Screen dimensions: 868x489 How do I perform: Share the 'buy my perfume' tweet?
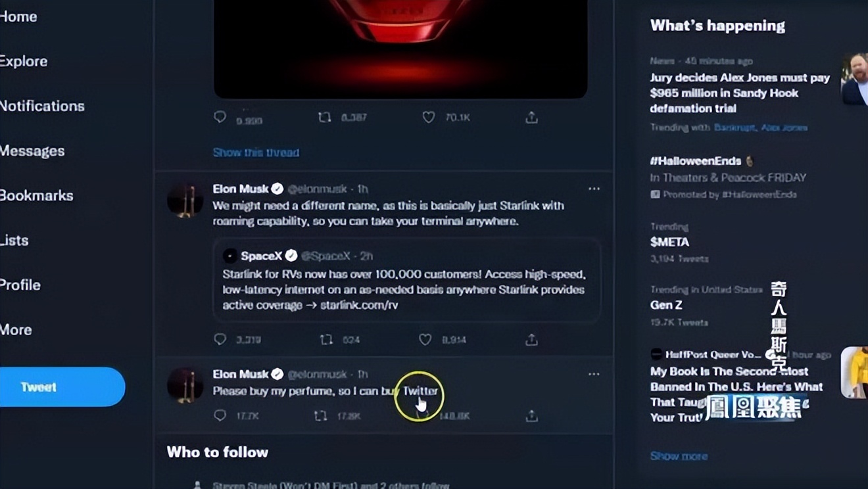531,415
